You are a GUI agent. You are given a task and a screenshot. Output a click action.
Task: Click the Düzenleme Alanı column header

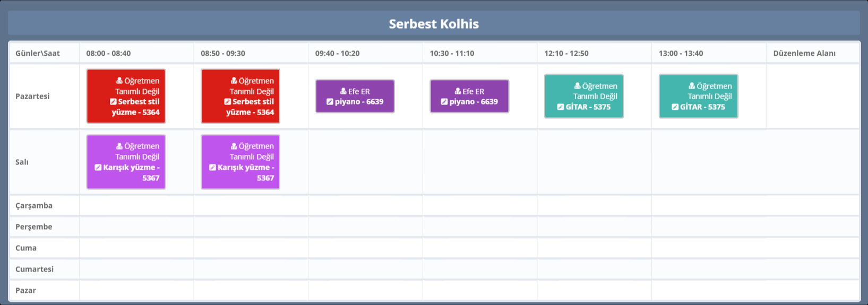804,54
